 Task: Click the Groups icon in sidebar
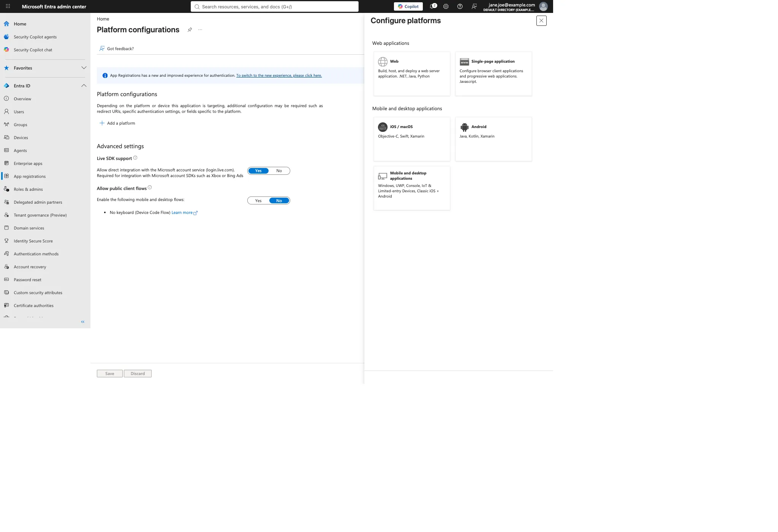pyautogui.click(x=6, y=125)
